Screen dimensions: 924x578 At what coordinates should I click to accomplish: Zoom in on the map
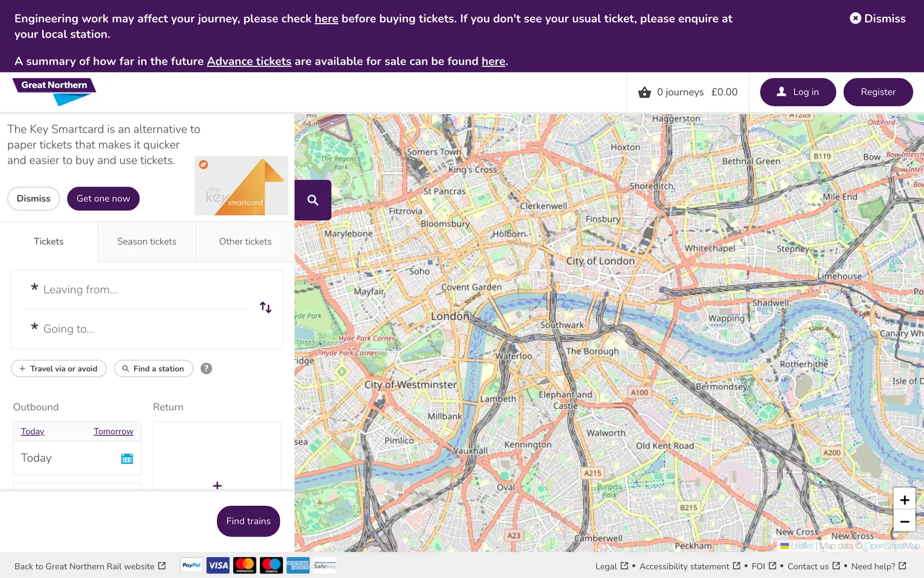[904, 500]
